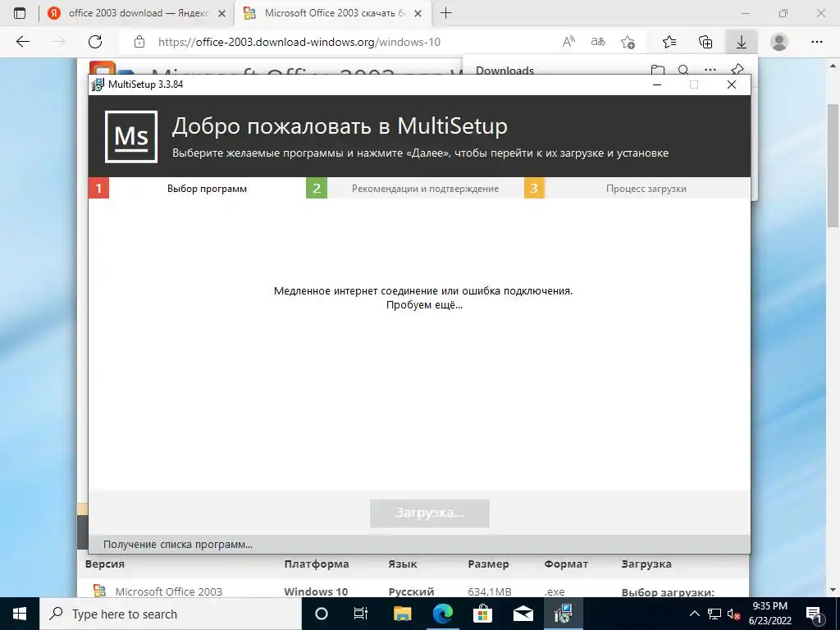Add this page to favorites
840x630 pixels.
(628, 42)
